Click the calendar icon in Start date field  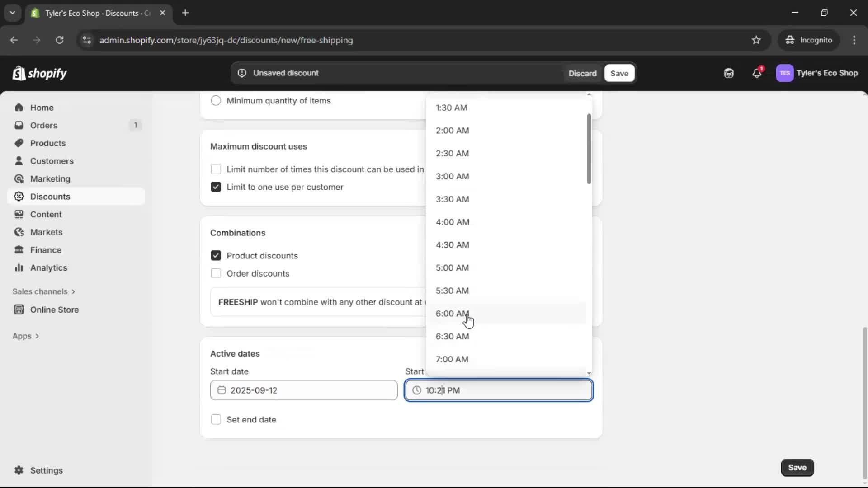(222, 390)
